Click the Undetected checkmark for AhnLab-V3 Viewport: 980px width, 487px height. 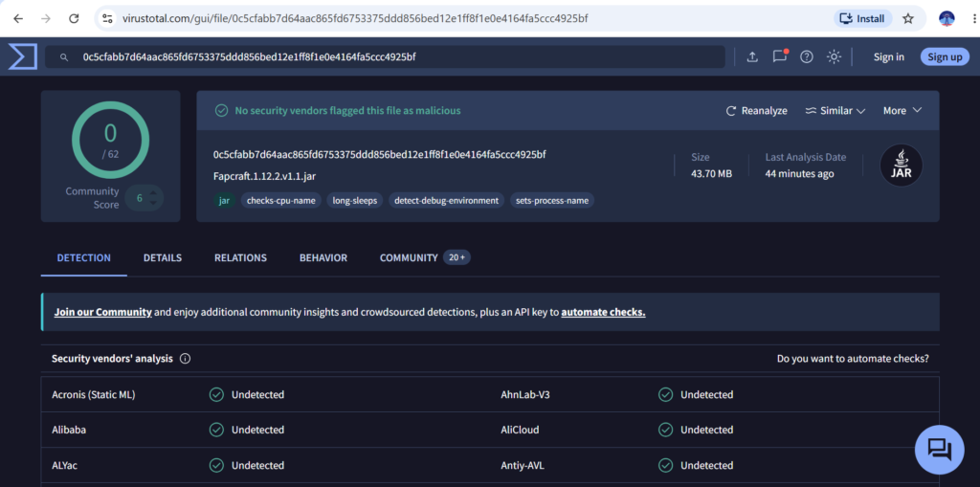(x=666, y=394)
